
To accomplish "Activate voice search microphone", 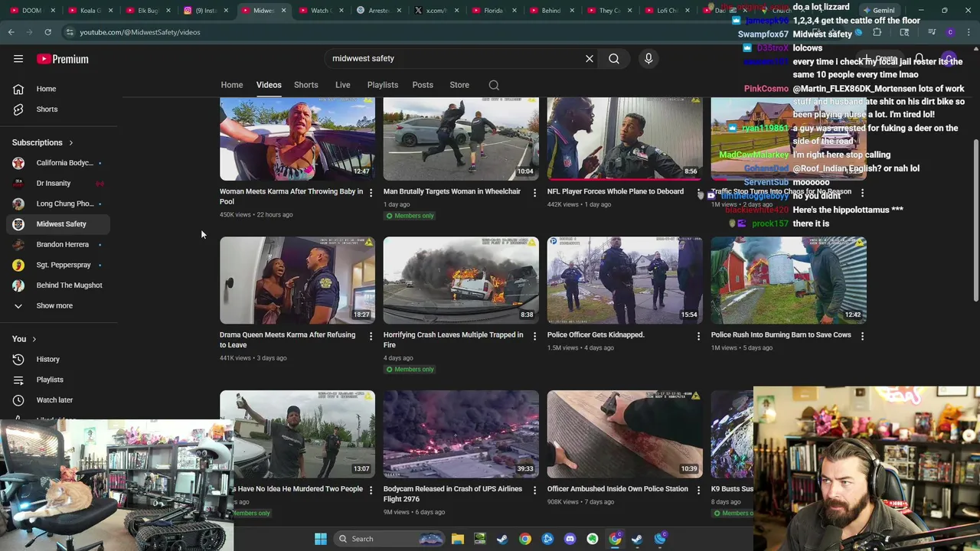I will point(648,58).
